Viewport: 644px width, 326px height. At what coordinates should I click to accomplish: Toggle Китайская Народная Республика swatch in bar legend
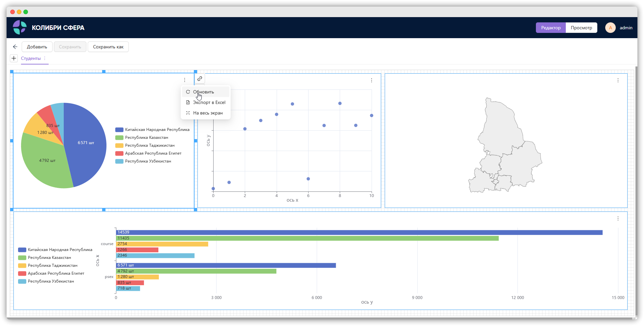pos(22,250)
